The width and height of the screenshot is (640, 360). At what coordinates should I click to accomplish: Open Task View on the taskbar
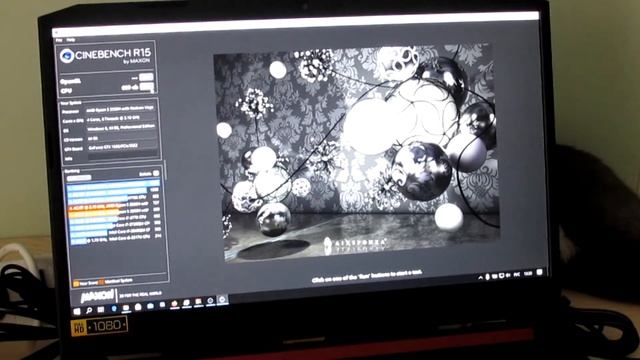pos(101,310)
